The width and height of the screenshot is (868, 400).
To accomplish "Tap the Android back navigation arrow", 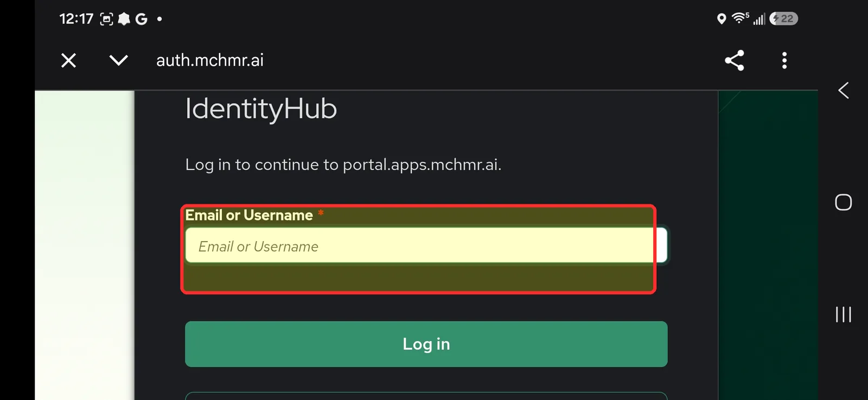I will (844, 91).
